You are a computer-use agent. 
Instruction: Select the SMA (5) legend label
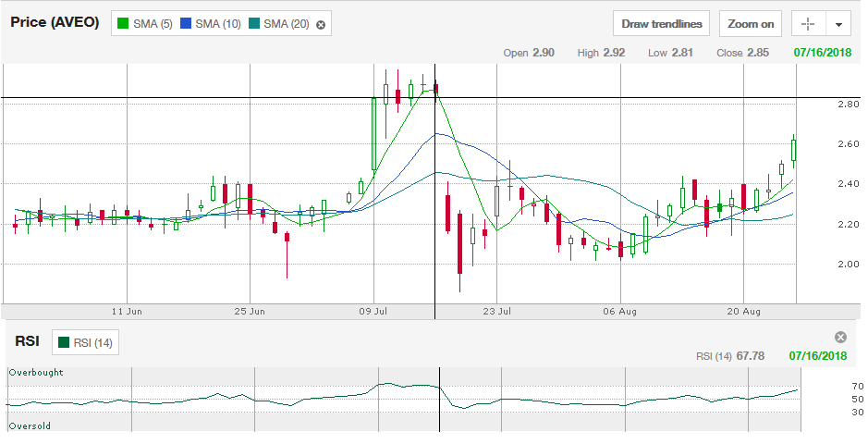coord(153,24)
